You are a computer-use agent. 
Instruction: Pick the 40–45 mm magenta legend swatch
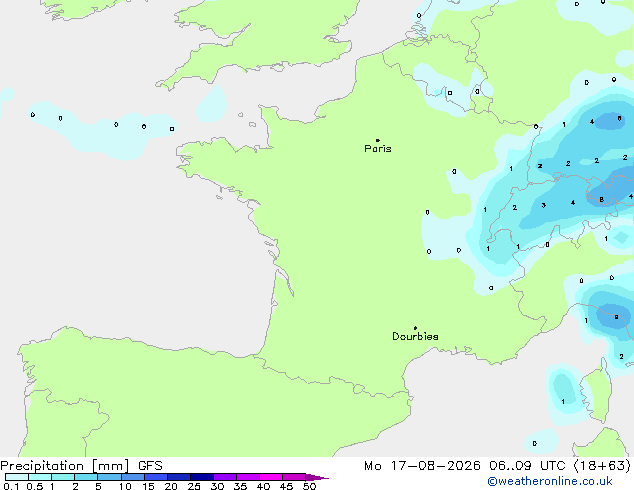tap(271, 477)
